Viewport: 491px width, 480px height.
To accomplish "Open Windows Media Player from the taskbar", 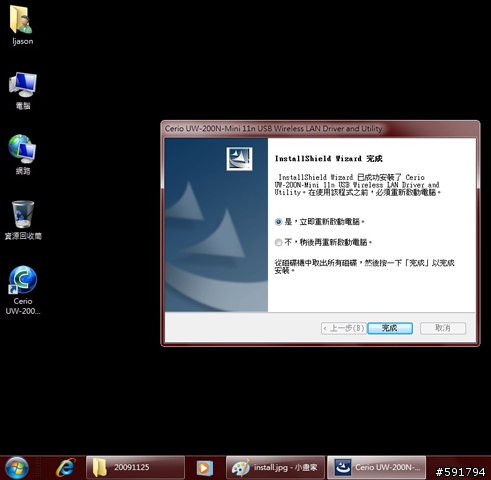I will tap(204, 468).
